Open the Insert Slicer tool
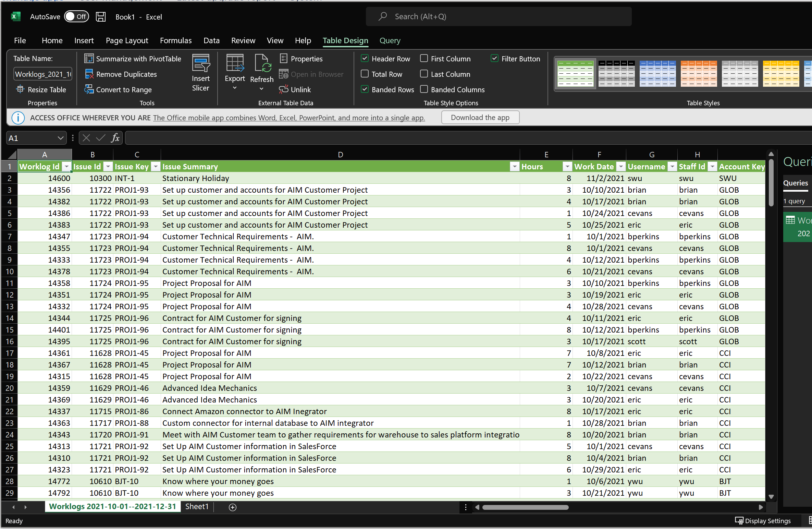 (200, 73)
